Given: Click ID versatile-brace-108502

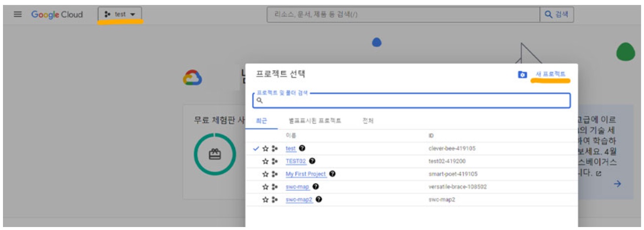Looking at the screenshot, I should pos(457,187).
